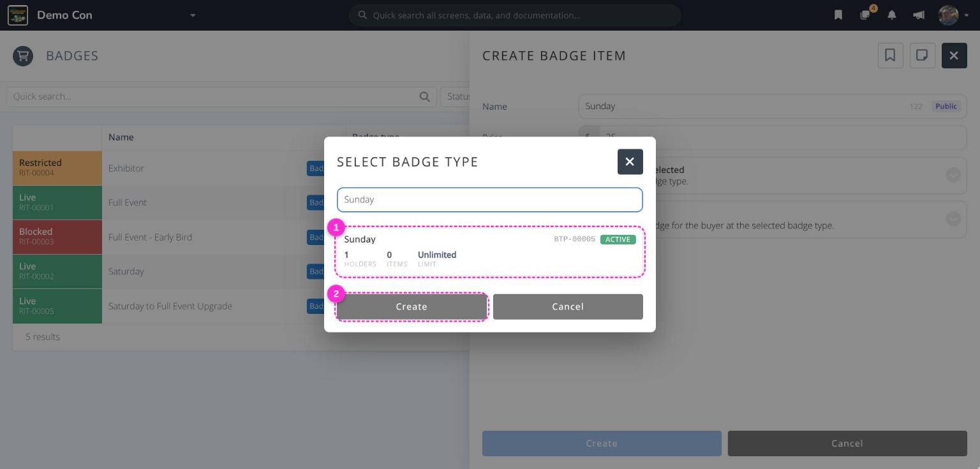
Task: Open the Status filter dropdown
Action: click(x=455, y=96)
